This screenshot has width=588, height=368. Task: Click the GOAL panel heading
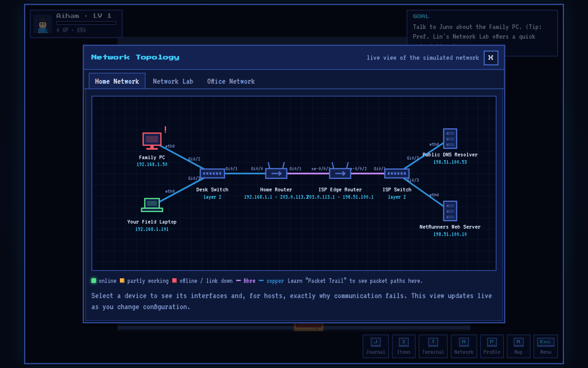(421, 16)
